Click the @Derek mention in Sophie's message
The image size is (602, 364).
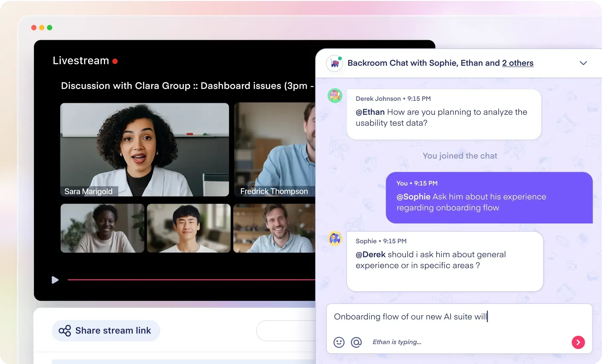click(370, 255)
